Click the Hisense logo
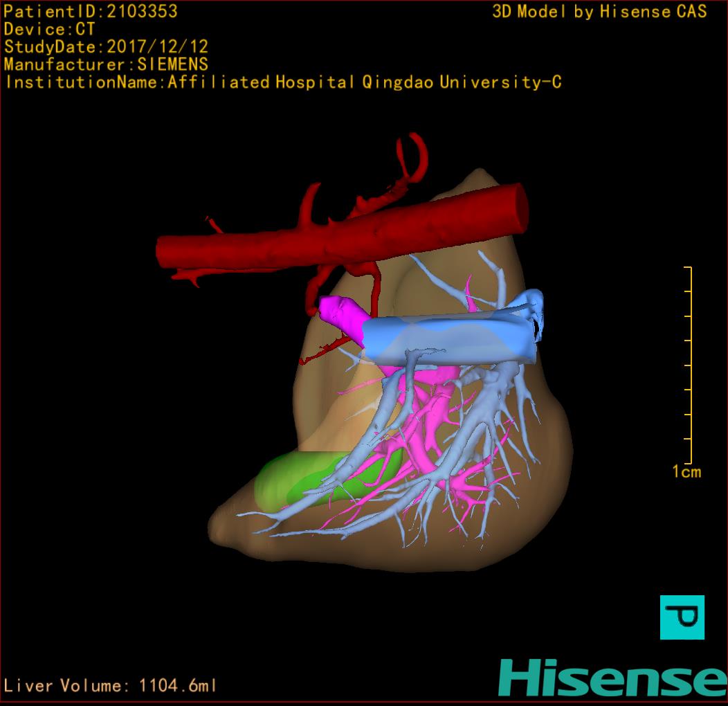 (x=613, y=678)
